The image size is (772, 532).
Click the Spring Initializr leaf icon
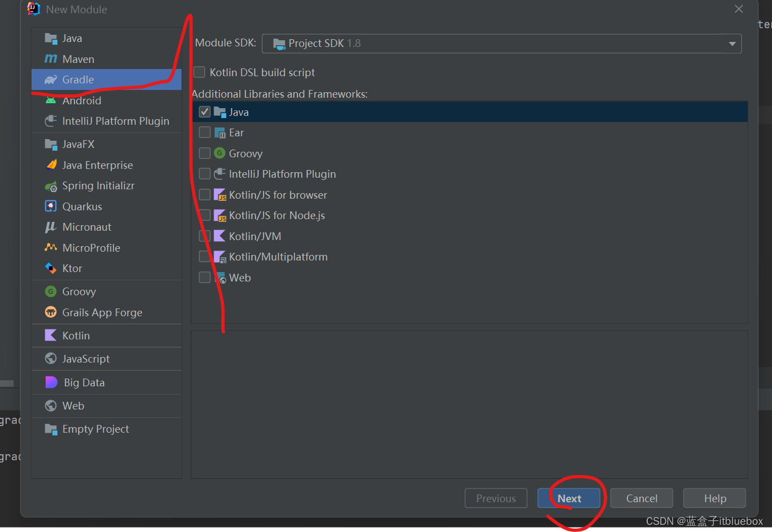(x=51, y=186)
